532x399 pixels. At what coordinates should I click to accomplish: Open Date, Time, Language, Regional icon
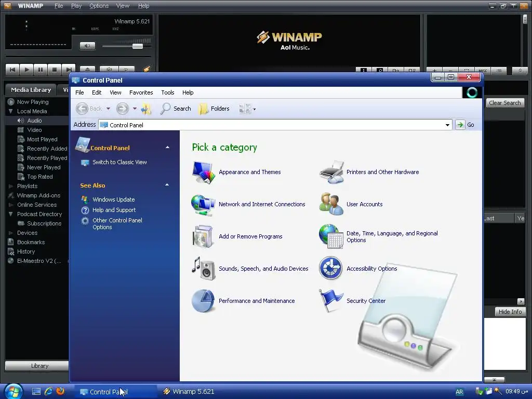click(331, 236)
